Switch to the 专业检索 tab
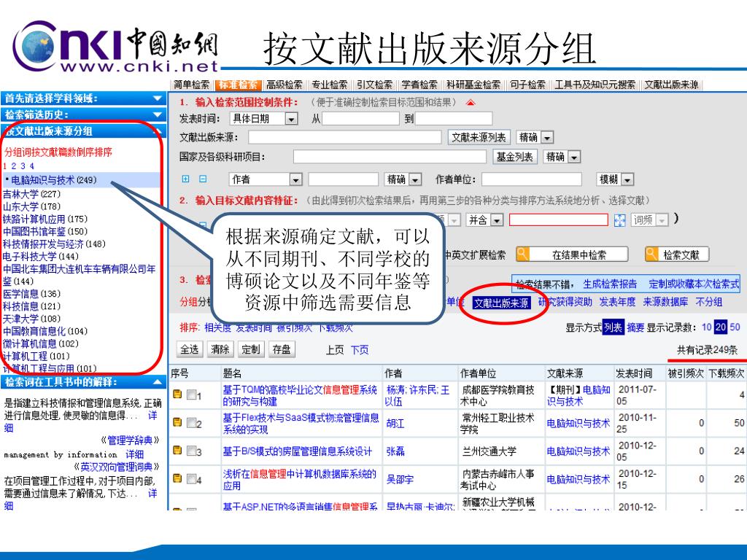 point(330,85)
